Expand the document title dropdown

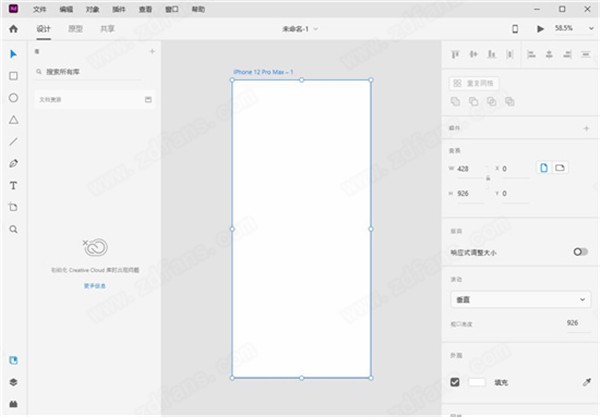[316, 29]
